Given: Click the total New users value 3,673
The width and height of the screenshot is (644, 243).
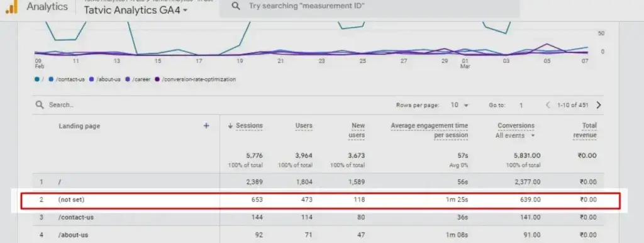Looking at the screenshot, I should (356, 156).
